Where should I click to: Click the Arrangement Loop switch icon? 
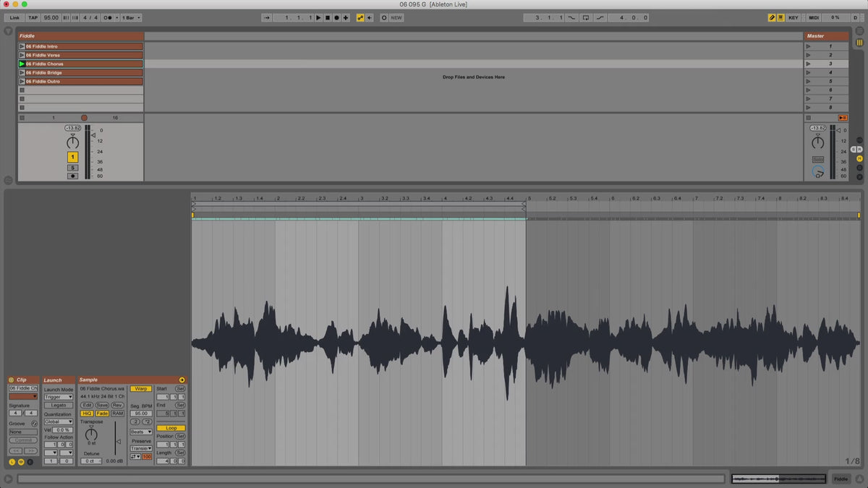point(586,17)
